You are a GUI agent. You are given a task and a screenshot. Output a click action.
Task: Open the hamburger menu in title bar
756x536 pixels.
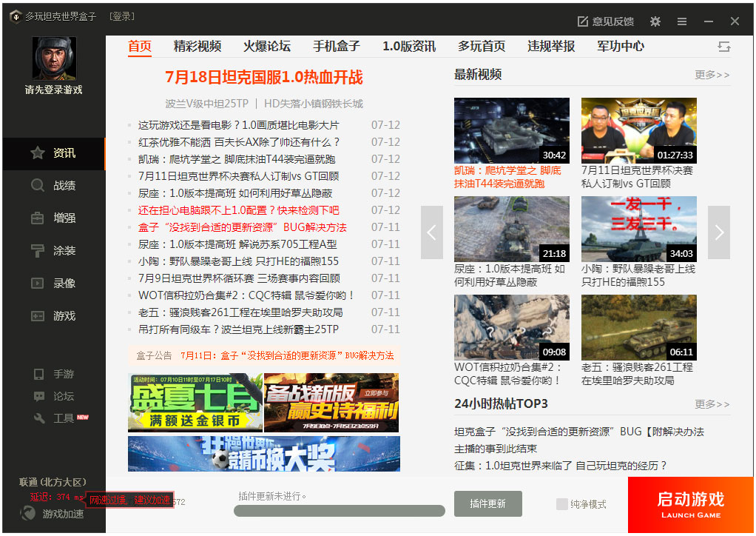tap(682, 21)
